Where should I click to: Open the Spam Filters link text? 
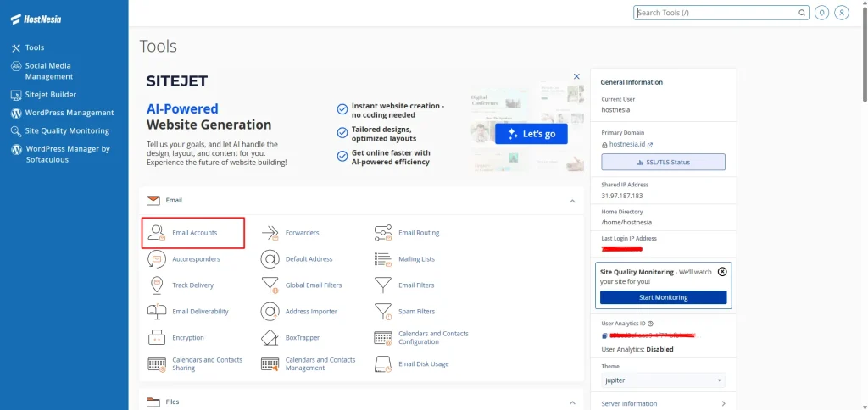[x=417, y=312]
